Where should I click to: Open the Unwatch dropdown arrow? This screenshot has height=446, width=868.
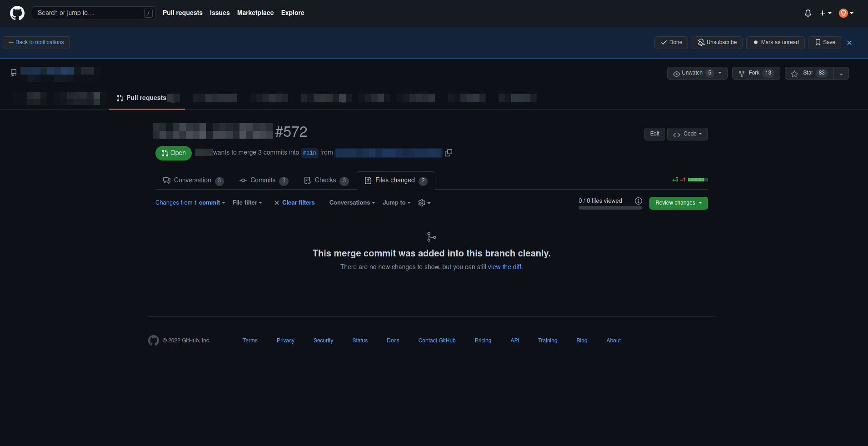click(720, 73)
